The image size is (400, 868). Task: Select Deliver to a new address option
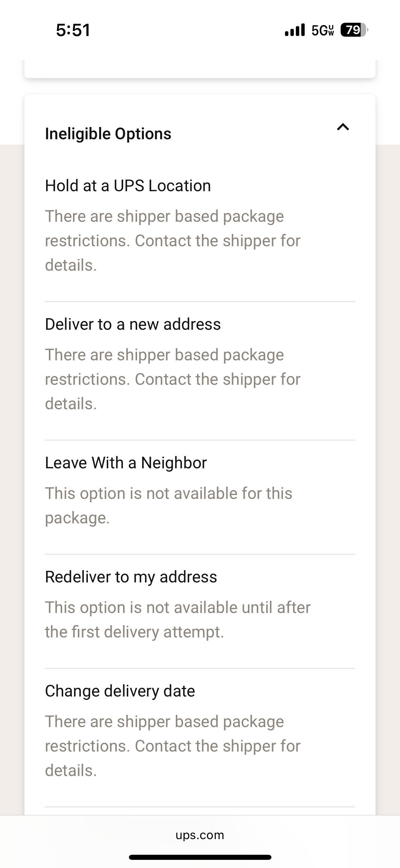tap(133, 324)
